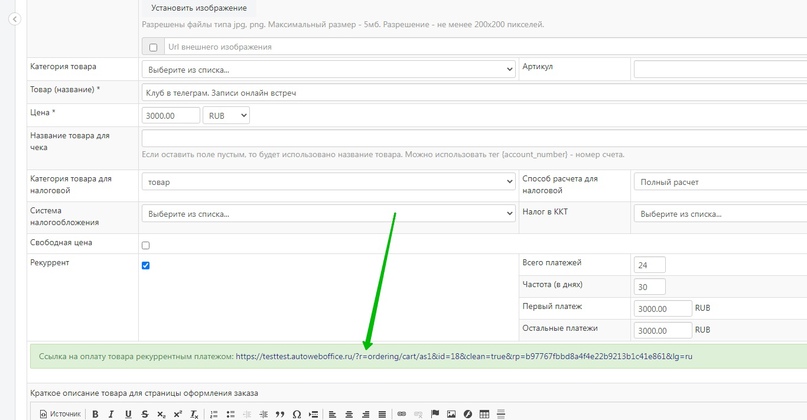The width and height of the screenshot is (807, 420).
Task: Collapse the left sidebar arrow
Action: 14,19
